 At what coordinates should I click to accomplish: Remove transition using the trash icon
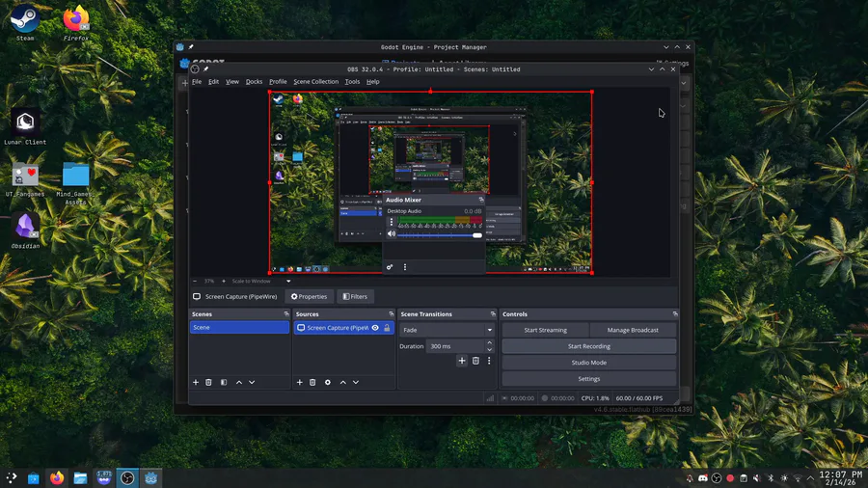(x=475, y=361)
